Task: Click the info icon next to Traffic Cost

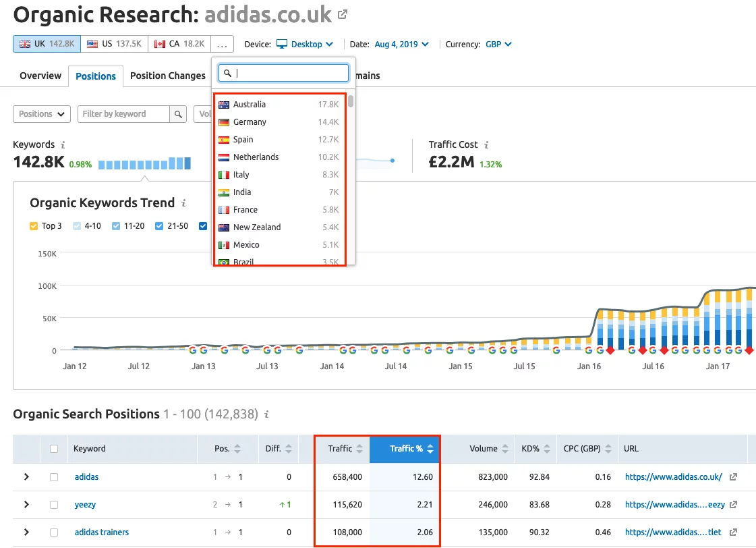Action: [x=488, y=144]
